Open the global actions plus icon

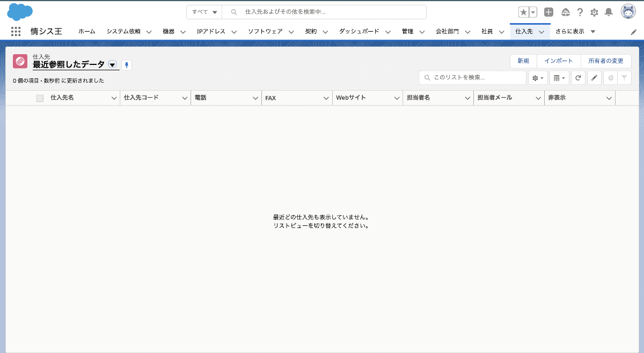[x=548, y=12]
